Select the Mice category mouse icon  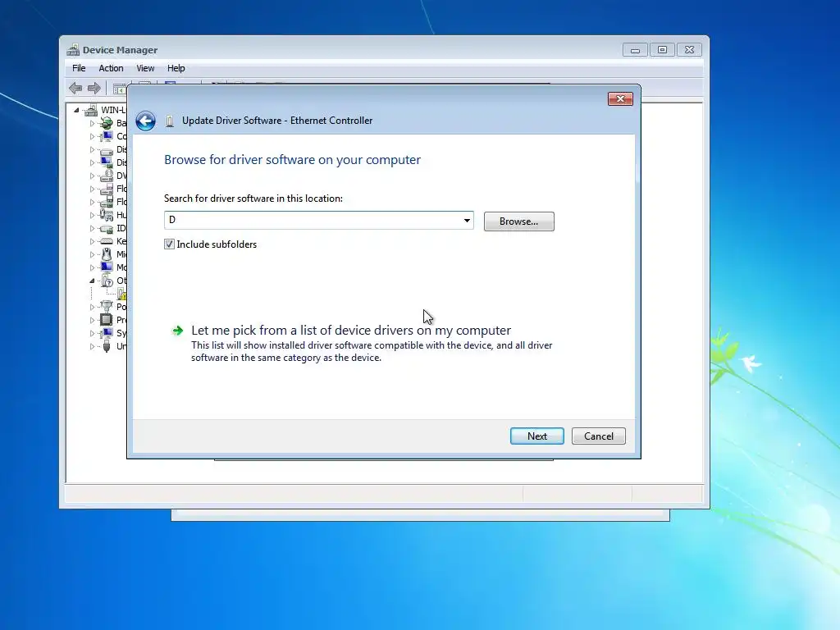coord(107,254)
